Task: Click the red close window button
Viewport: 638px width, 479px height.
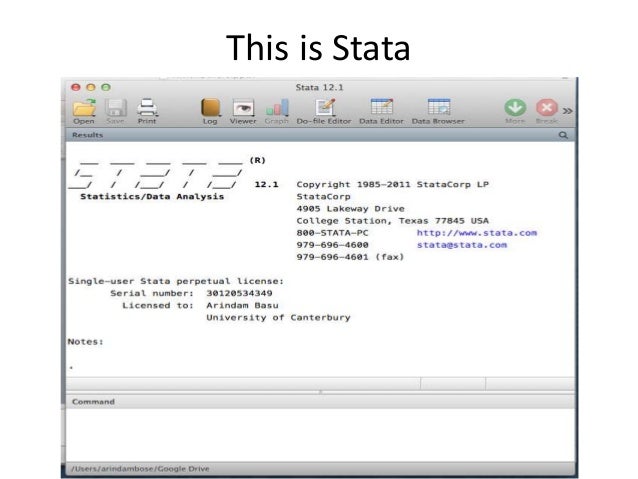Action: pos(76,87)
